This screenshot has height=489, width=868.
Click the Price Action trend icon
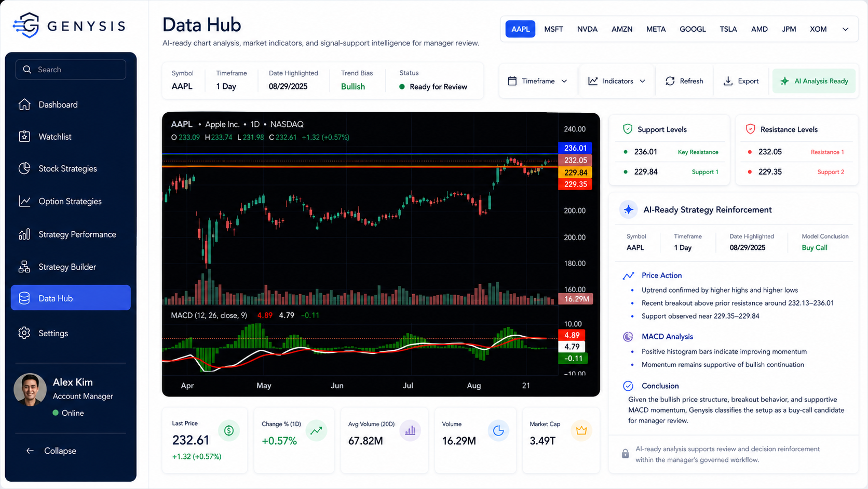(628, 275)
